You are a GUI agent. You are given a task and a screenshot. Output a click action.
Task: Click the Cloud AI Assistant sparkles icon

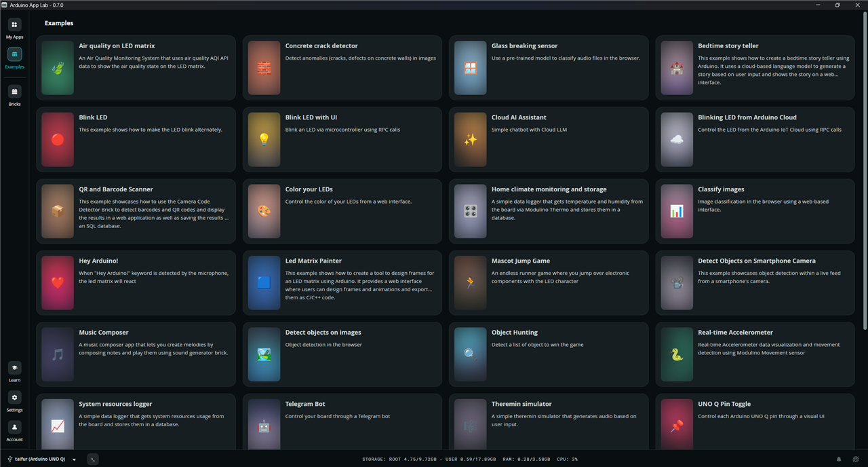tap(471, 139)
